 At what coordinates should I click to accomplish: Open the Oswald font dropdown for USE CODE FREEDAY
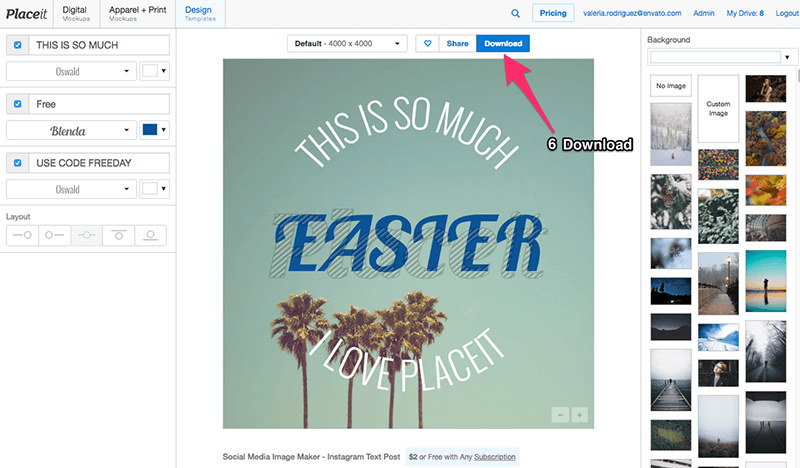coord(71,189)
